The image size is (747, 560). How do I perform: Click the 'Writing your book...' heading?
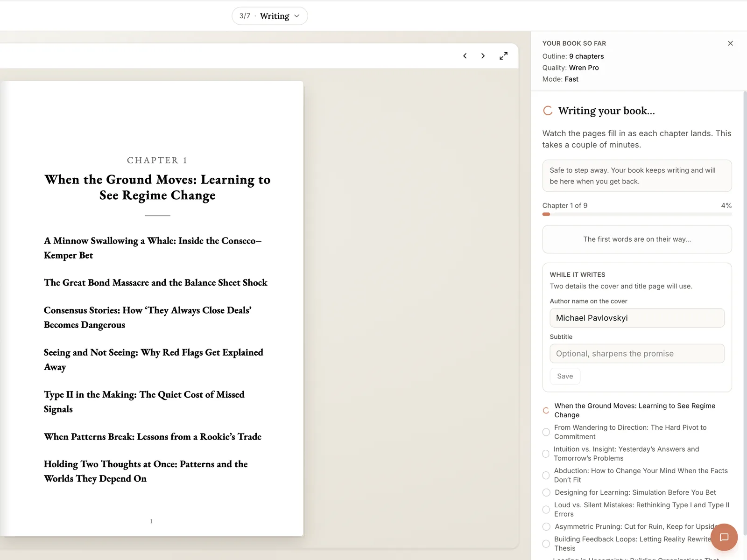pos(606,111)
